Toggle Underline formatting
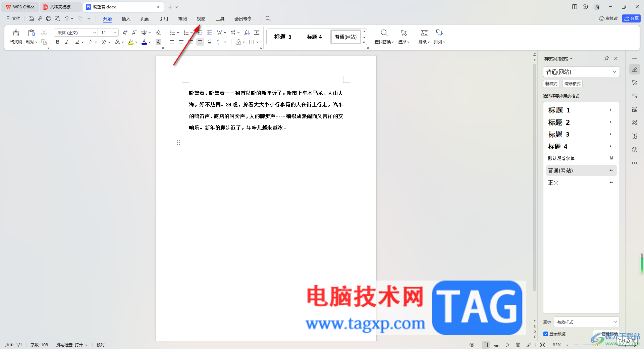Viewport: 644px width, 349px height. 77,42
